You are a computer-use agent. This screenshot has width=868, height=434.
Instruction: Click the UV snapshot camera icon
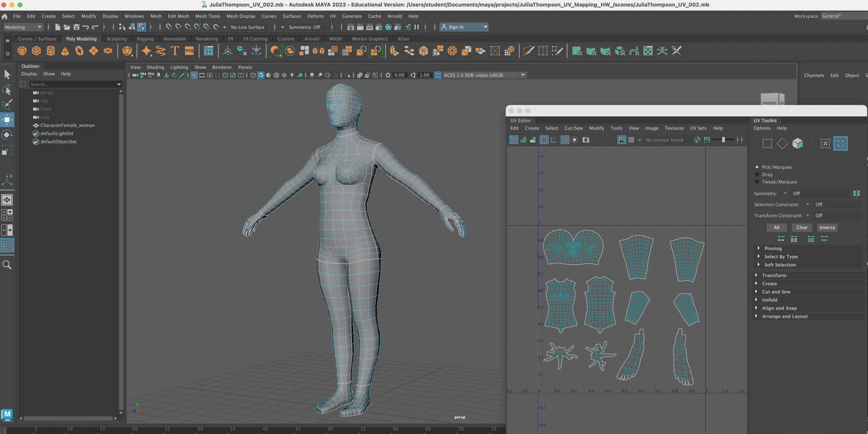coord(586,140)
